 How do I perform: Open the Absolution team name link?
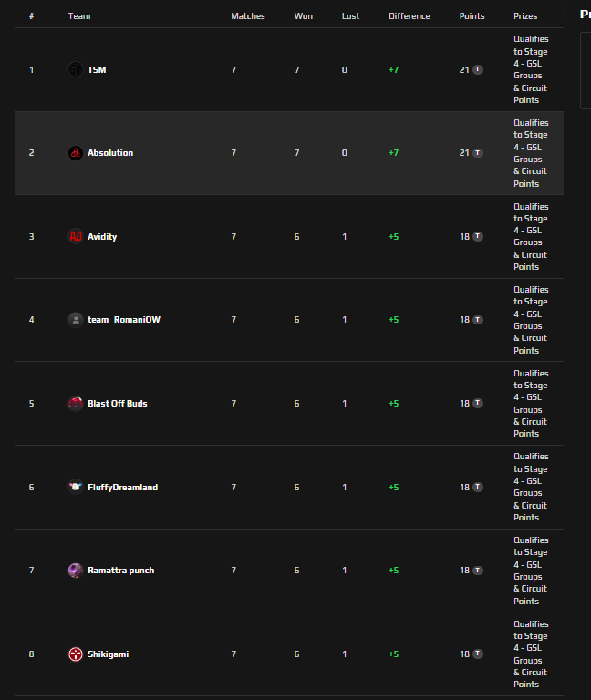[110, 153]
